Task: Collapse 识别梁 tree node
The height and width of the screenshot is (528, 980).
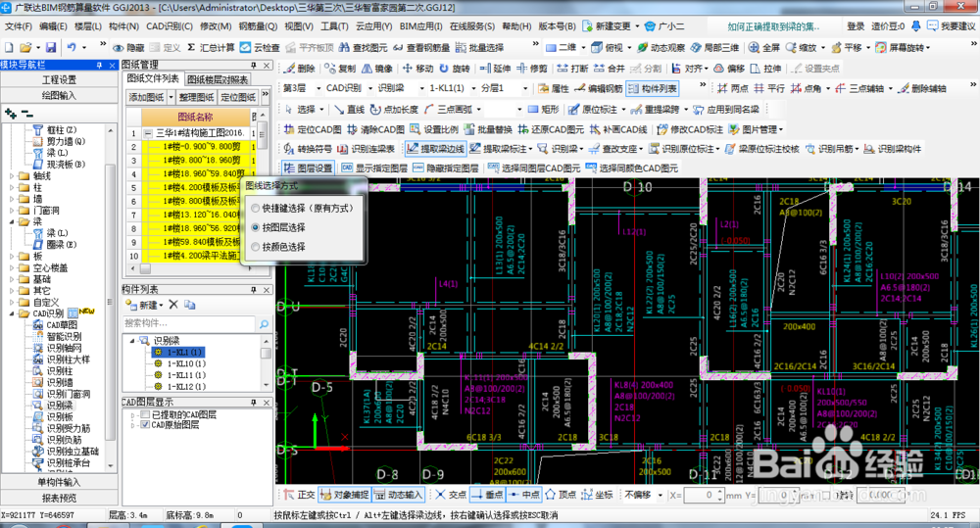Action: click(x=132, y=341)
